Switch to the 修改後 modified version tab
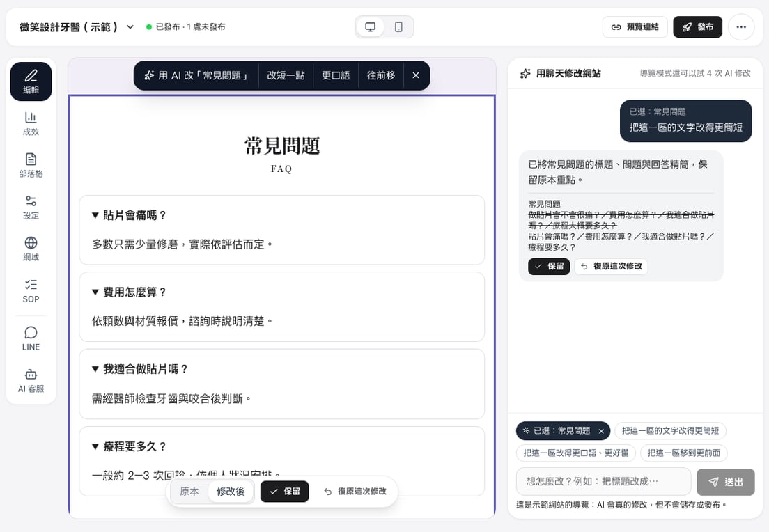769x532 pixels. coord(231,492)
